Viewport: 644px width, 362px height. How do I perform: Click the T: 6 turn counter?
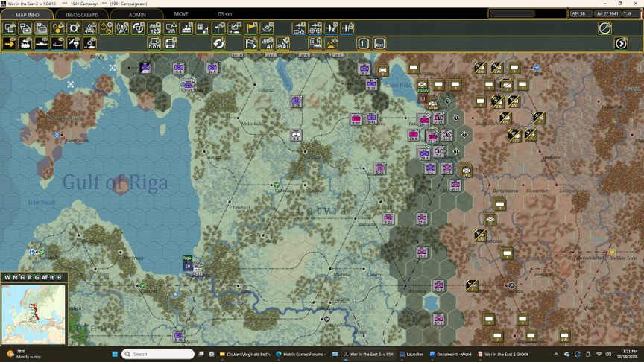631,13
